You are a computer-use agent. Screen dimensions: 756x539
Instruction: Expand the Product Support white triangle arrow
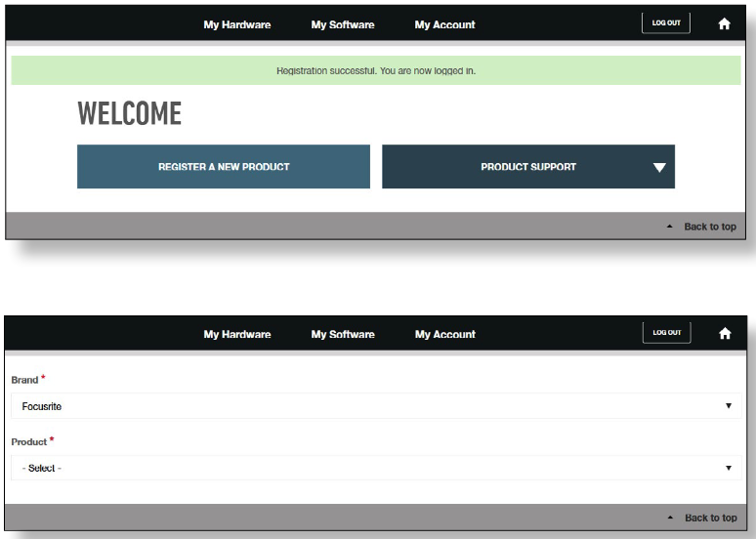pos(659,168)
